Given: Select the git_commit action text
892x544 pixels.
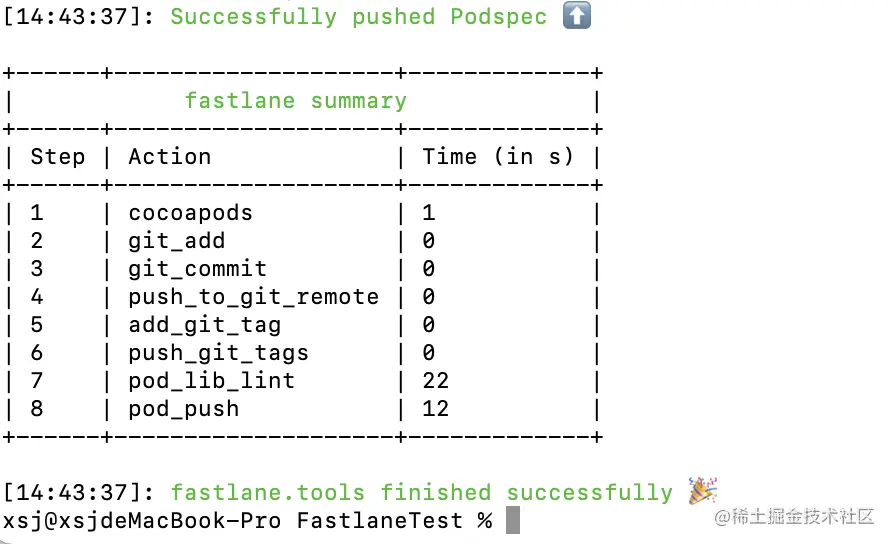Looking at the screenshot, I should (197, 269).
